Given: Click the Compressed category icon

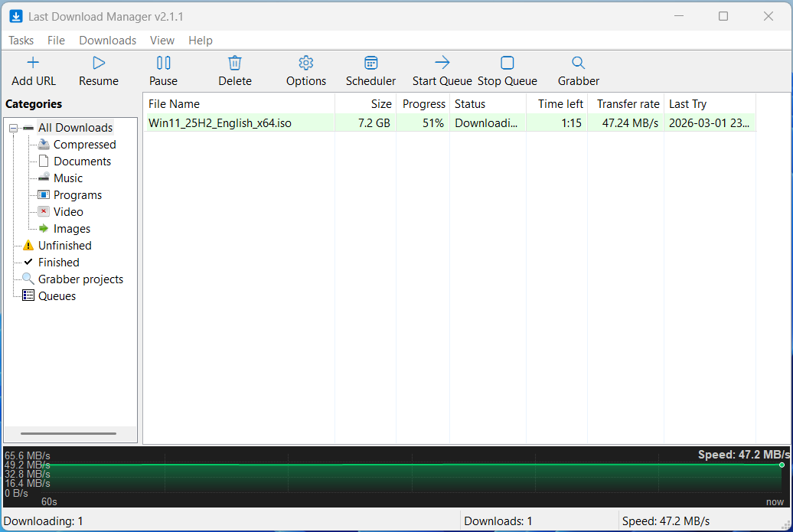Looking at the screenshot, I should click(x=44, y=145).
